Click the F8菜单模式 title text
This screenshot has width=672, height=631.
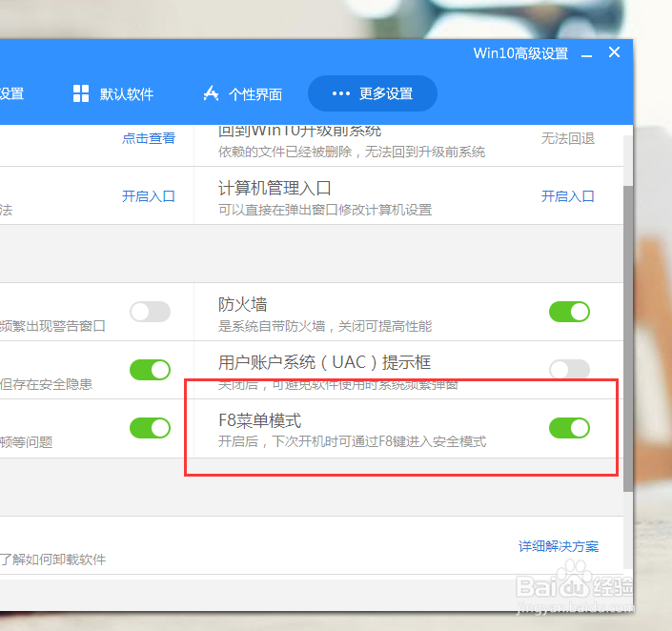click(x=259, y=420)
